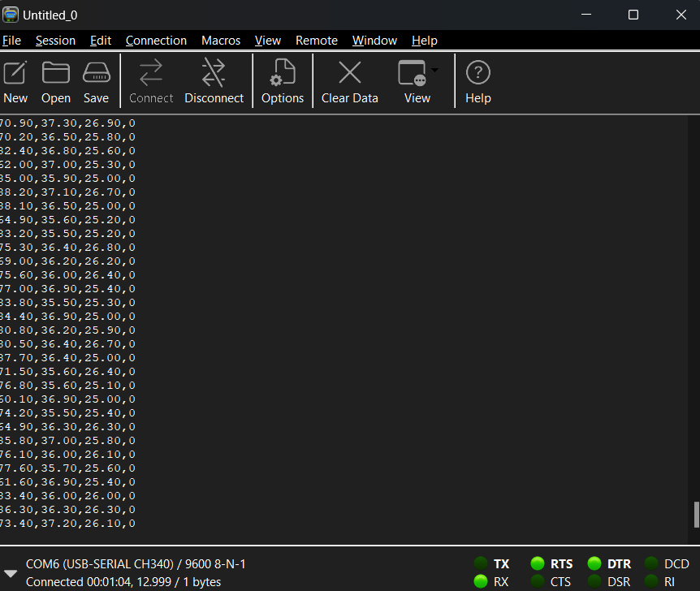Click data row ending 36.00,26.00,0
Image resolution: width=700 pixels, height=591 pixels.
coord(67,495)
